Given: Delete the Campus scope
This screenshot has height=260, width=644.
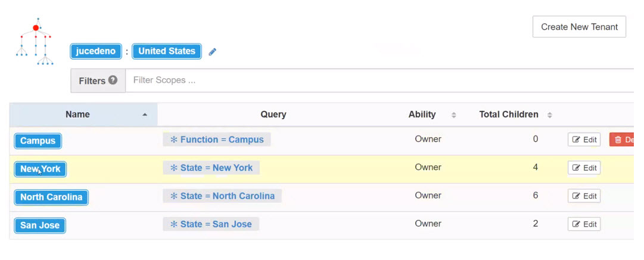Looking at the screenshot, I should [x=622, y=140].
